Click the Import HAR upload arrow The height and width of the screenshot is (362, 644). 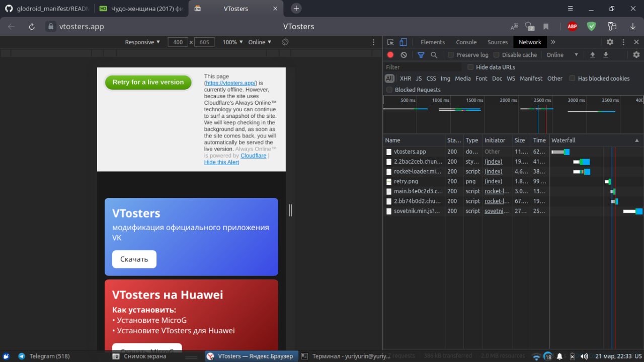[x=593, y=55]
